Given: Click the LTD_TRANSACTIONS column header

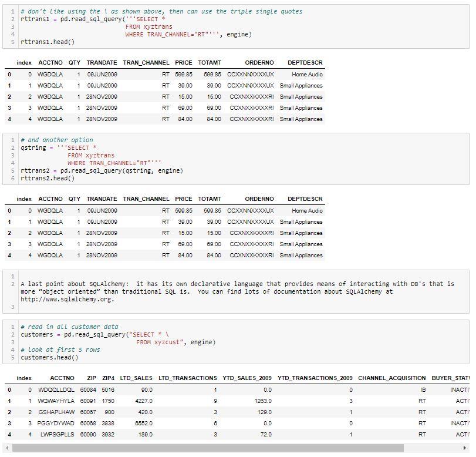Looking at the screenshot, I should [x=188, y=378].
